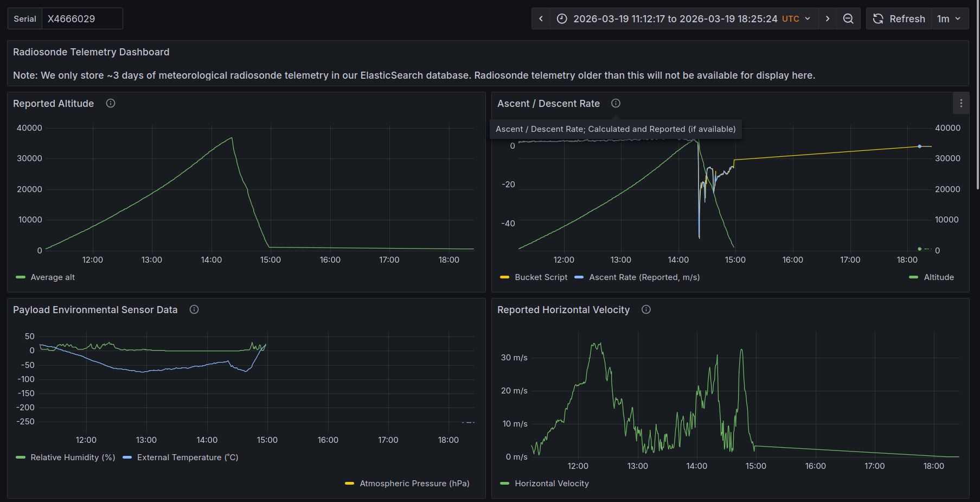Click the info icon next to Ascent / Descent Rate
This screenshot has width=980, height=502.
(616, 103)
